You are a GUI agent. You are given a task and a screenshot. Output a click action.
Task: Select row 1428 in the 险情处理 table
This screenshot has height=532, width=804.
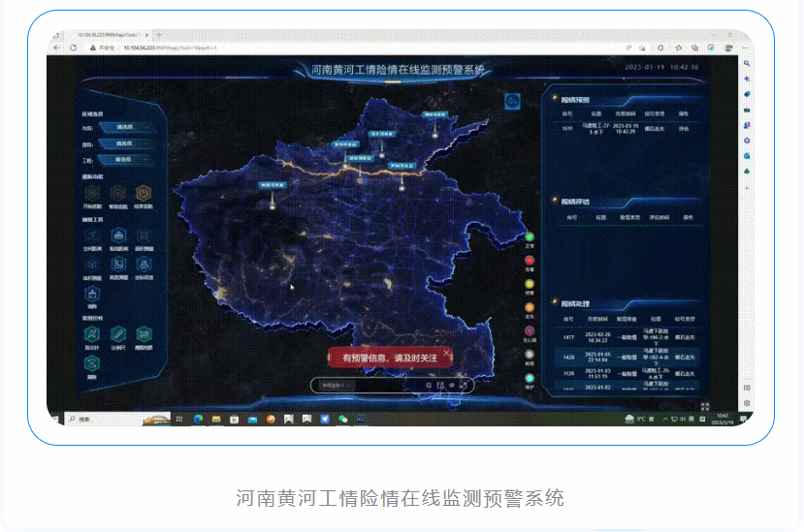pos(628,358)
